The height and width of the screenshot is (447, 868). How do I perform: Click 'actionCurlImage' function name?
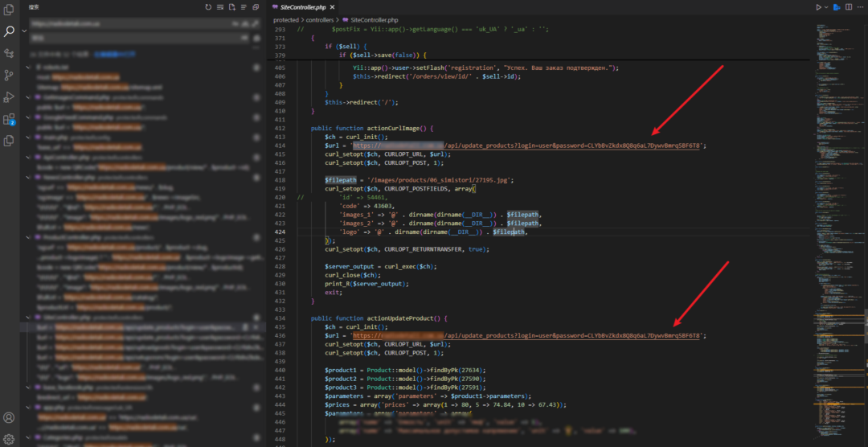[393, 128]
